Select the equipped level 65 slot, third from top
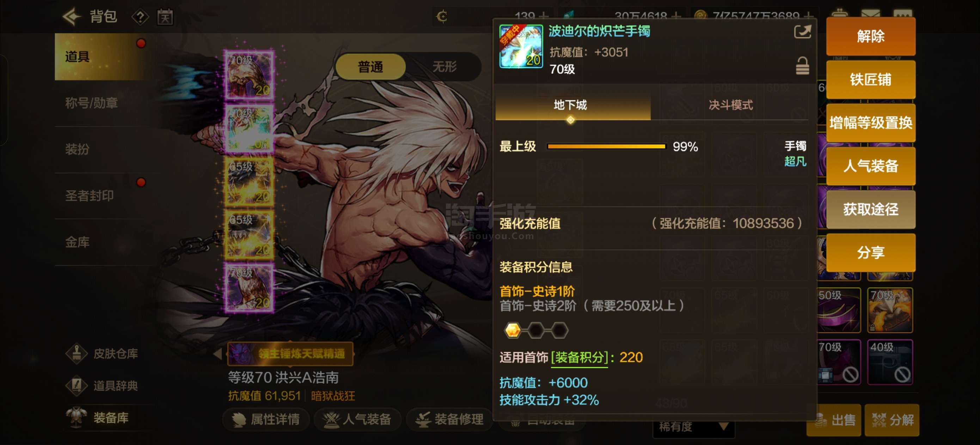 249,181
